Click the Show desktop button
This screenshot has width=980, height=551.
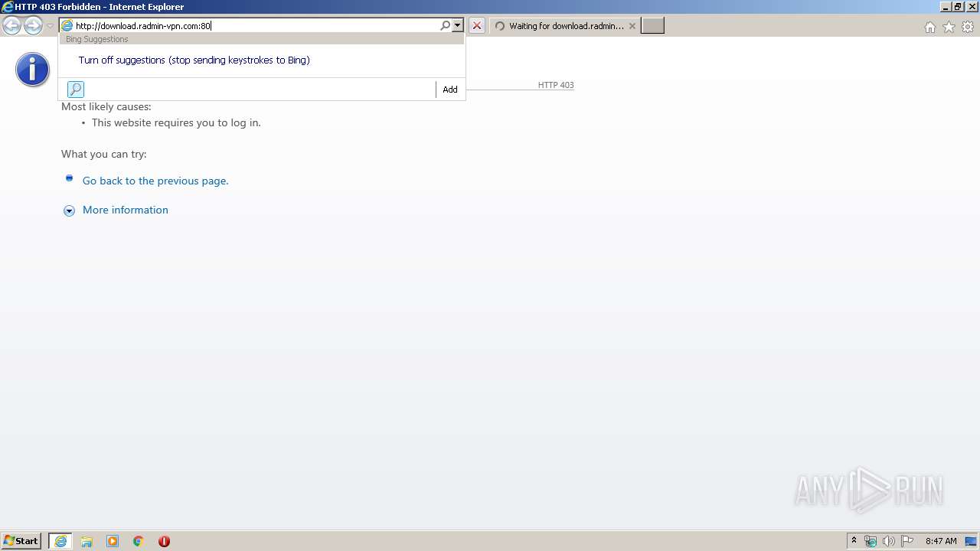(x=972, y=541)
